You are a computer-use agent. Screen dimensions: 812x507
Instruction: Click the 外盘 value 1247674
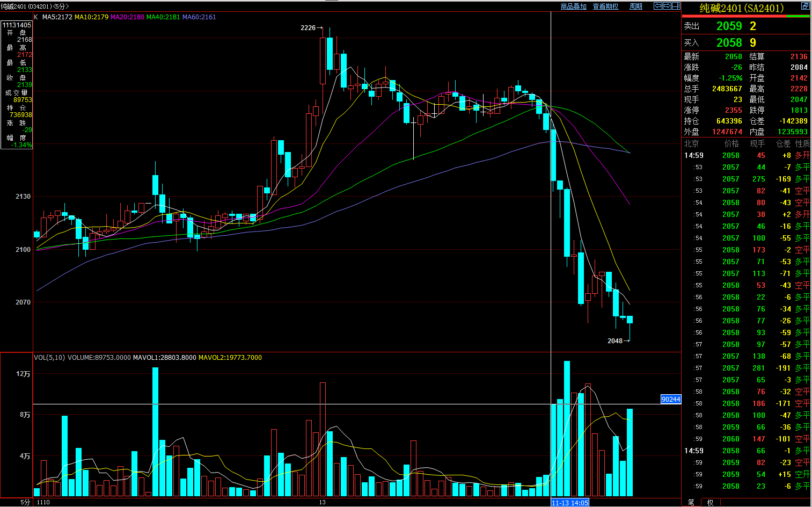coord(727,132)
